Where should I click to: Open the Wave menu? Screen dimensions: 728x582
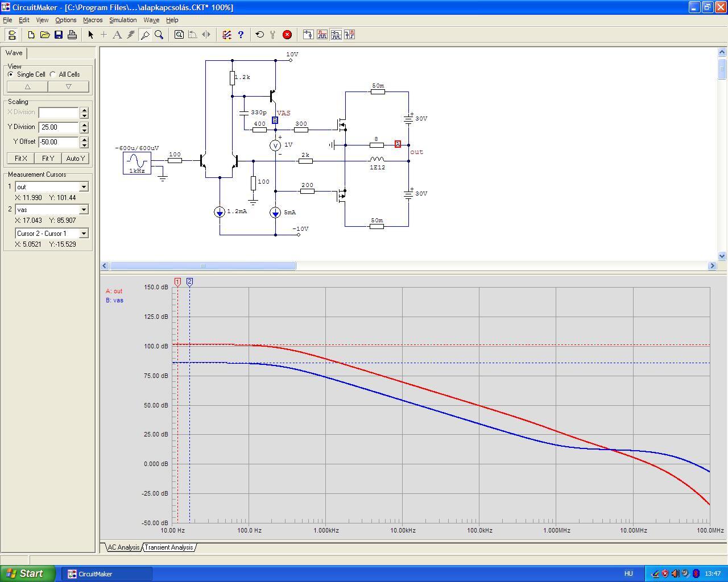[x=151, y=20]
